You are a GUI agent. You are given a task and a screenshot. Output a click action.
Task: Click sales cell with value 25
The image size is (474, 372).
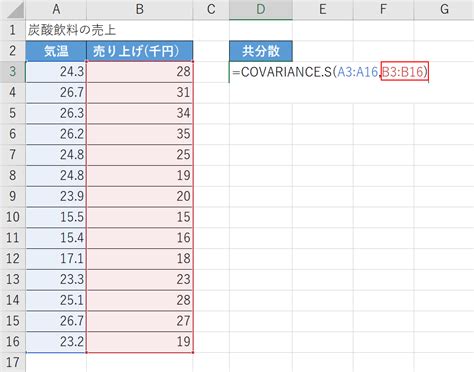[x=140, y=155]
